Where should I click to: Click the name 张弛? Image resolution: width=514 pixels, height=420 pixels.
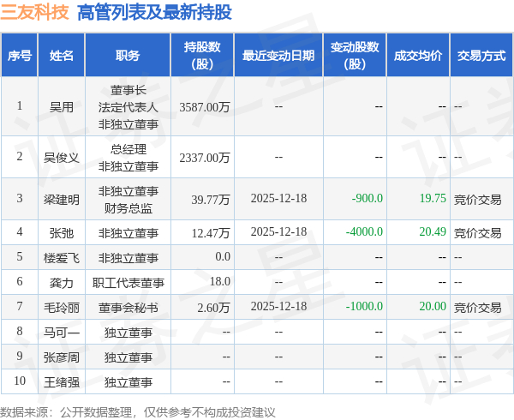62,233
